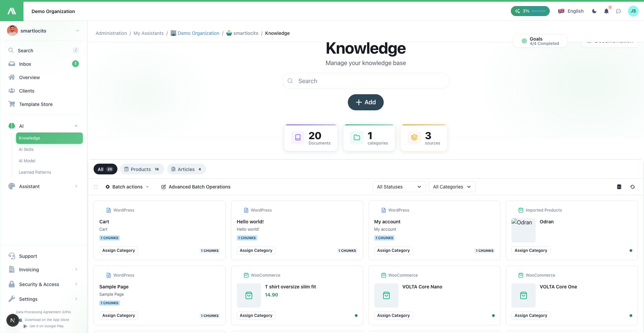This screenshot has width=644, height=333.
Task: Switch to the Articles tab
Action: (x=186, y=169)
